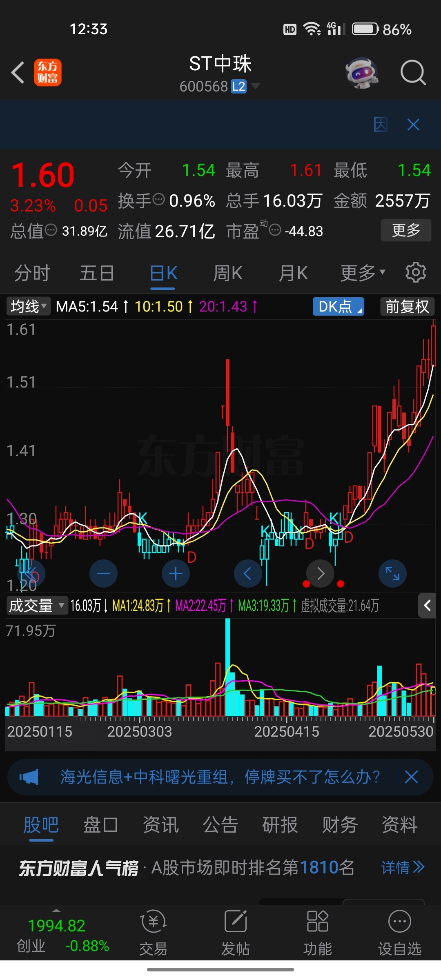The height and width of the screenshot is (980, 441).
Task: Open 成交量 indicator dropdown
Action: pyautogui.click(x=37, y=605)
